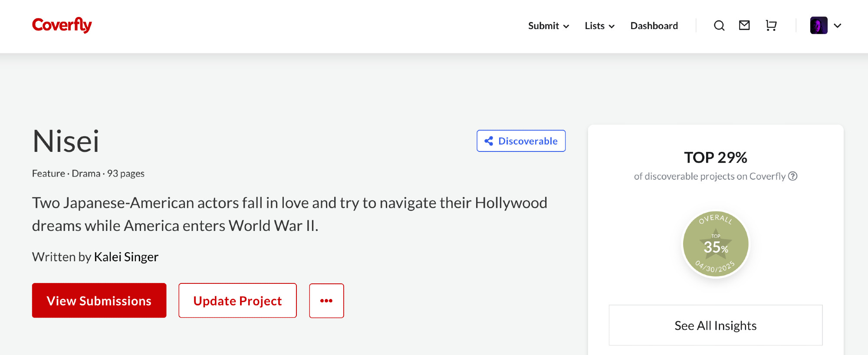This screenshot has height=355, width=868.
Task: Click the user profile avatar
Action: pyautogui.click(x=819, y=26)
